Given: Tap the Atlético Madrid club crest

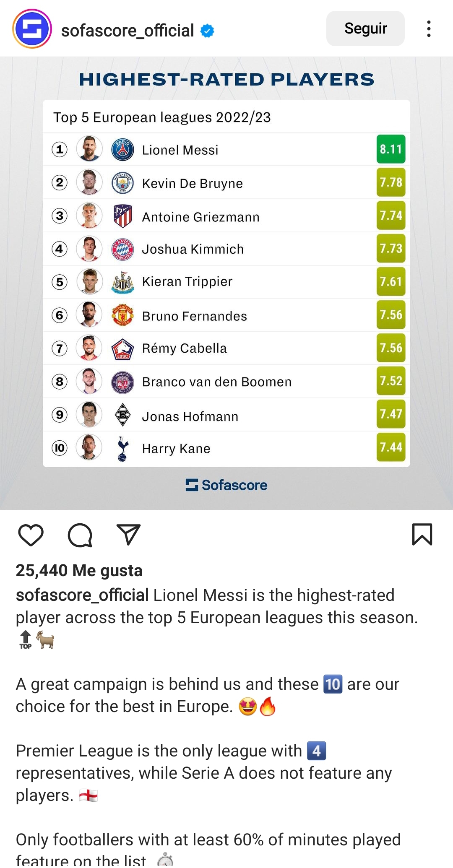Looking at the screenshot, I should click(122, 216).
